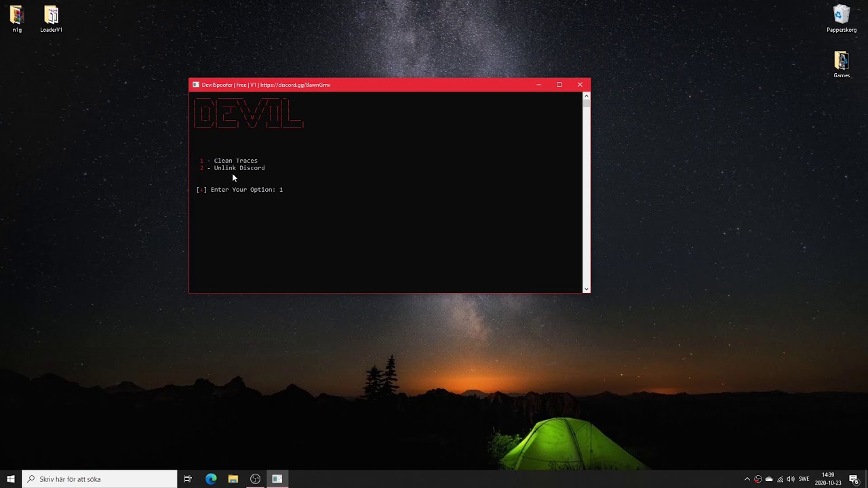868x488 pixels.
Task: Open the Action Center notifications
Action: click(x=854, y=479)
